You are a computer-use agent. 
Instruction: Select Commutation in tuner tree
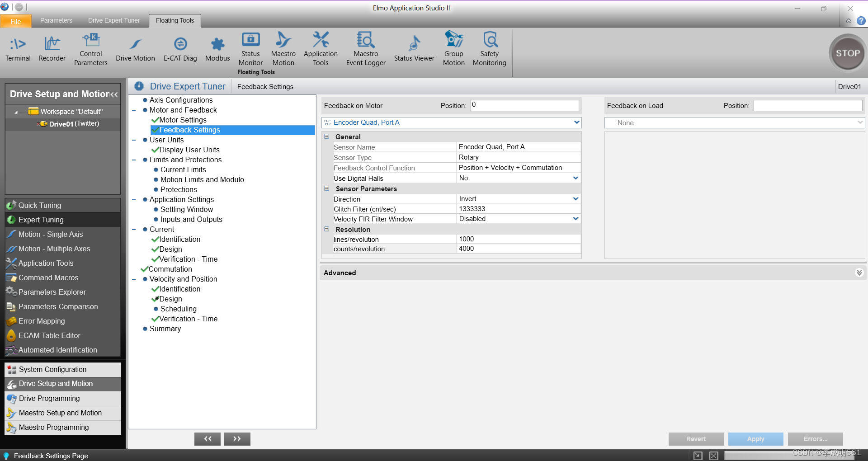tap(170, 269)
